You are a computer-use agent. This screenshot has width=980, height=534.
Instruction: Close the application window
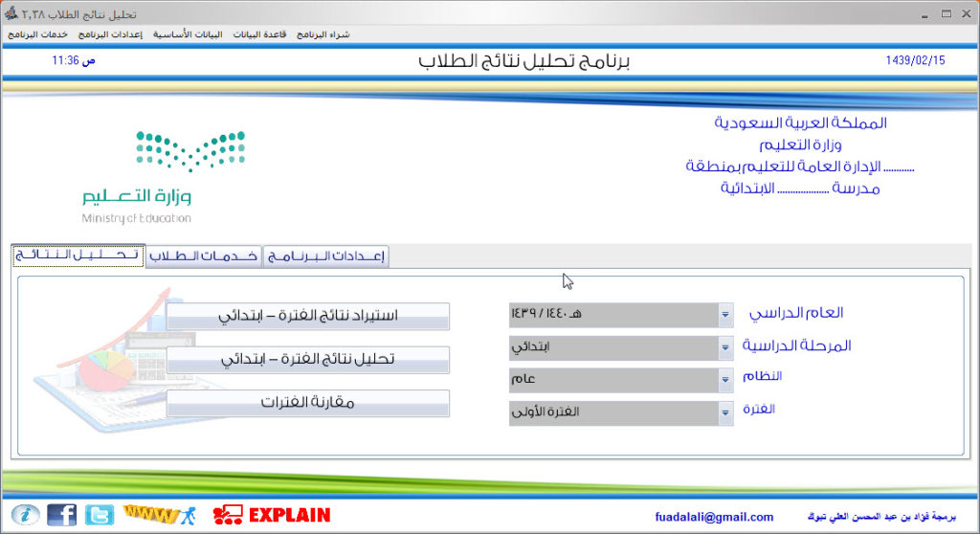pyautogui.click(x=967, y=13)
